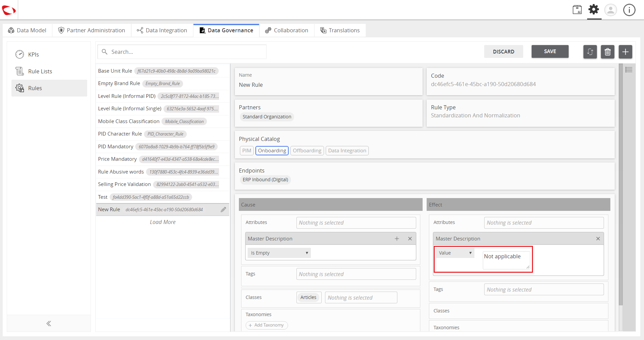Click Articles class chip
The width and height of the screenshot is (644, 340).
pyautogui.click(x=308, y=297)
